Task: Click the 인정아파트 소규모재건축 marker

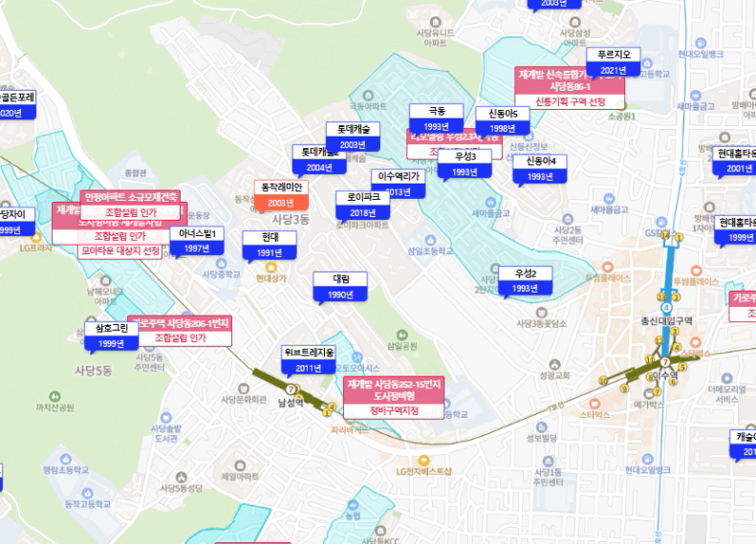Action: (x=131, y=205)
